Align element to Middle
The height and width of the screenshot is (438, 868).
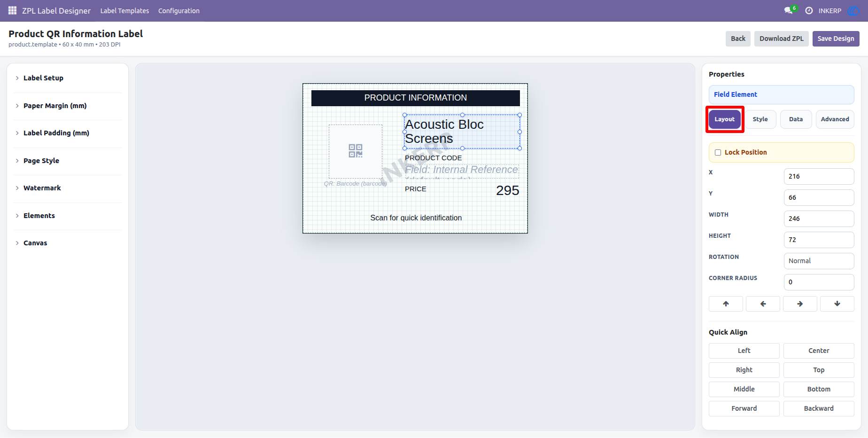[744, 389]
